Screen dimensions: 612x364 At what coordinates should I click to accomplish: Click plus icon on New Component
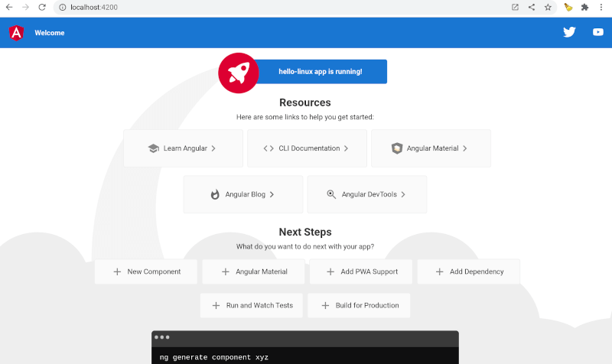pos(117,271)
